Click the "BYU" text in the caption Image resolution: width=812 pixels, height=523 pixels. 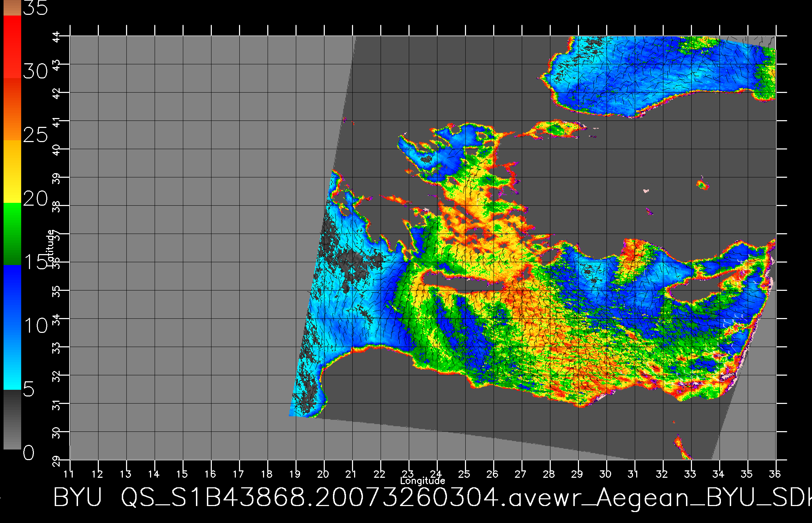tap(78, 497)
